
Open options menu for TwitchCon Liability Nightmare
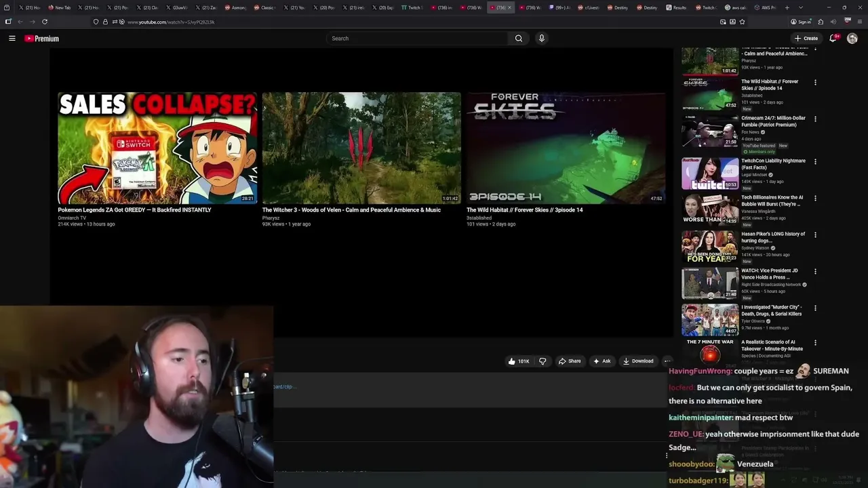click(815, 162)
